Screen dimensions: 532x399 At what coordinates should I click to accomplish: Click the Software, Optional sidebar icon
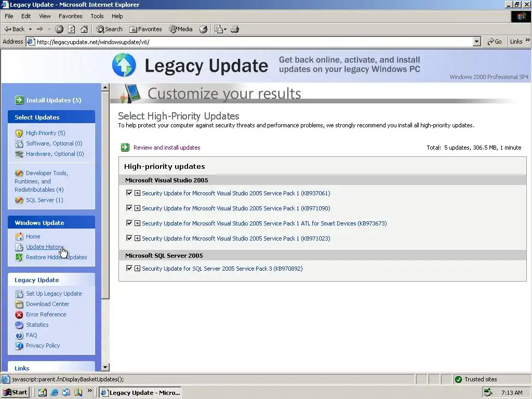tap(19, 143)
